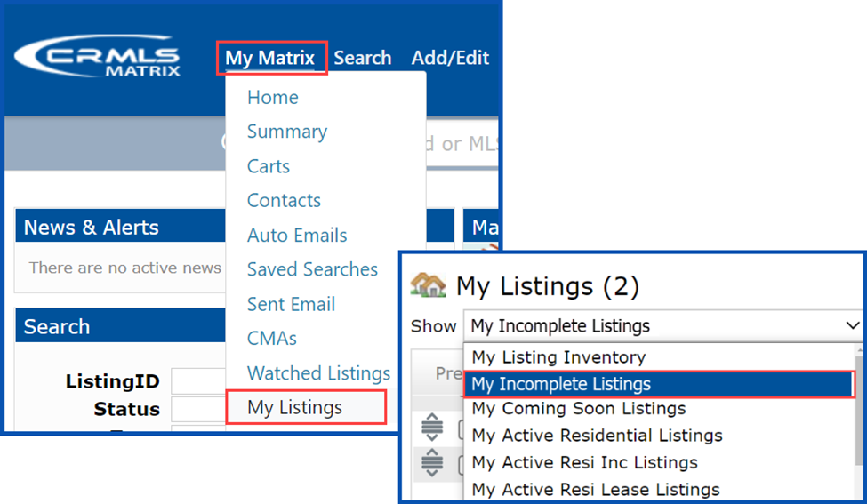
Task: Pick My Coming Soon Listings option
Action: 578,409
